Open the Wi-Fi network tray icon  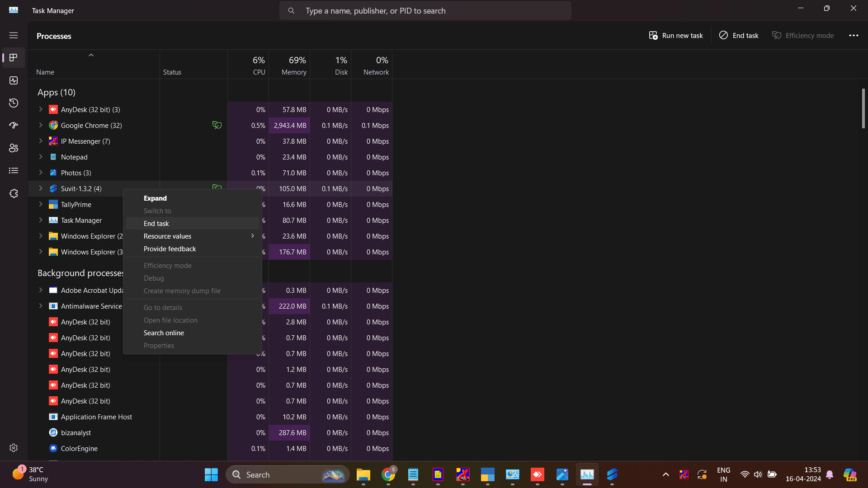745,474
